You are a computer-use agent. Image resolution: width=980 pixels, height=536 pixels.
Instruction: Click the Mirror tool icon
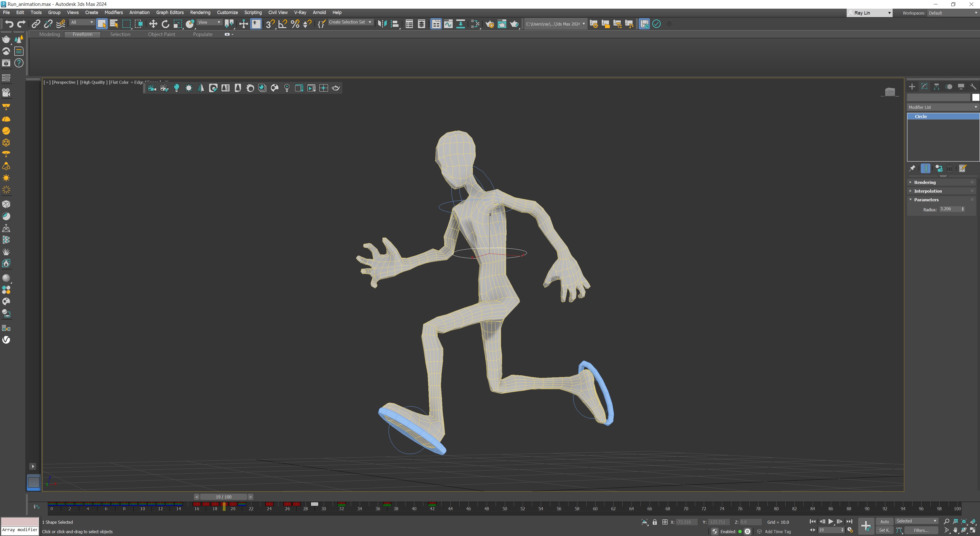click(382, 24)
